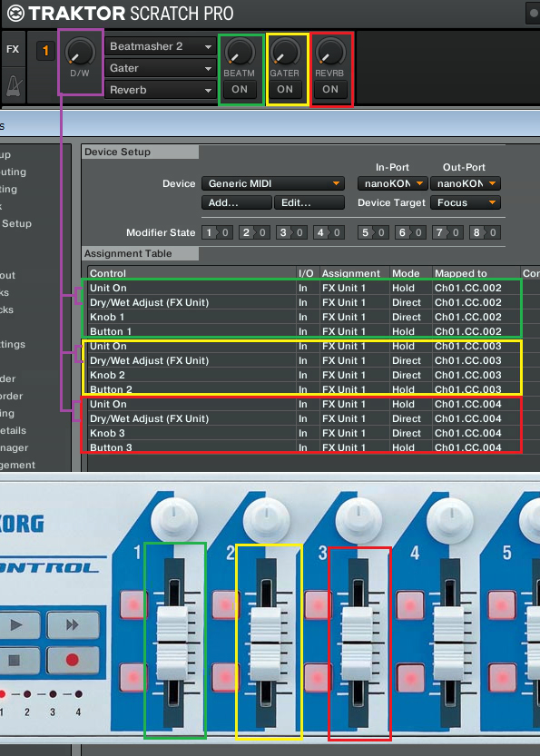Screen dimensions: 540x756
Task: Click Modifier State 1 box
Action: coord(217,233)
